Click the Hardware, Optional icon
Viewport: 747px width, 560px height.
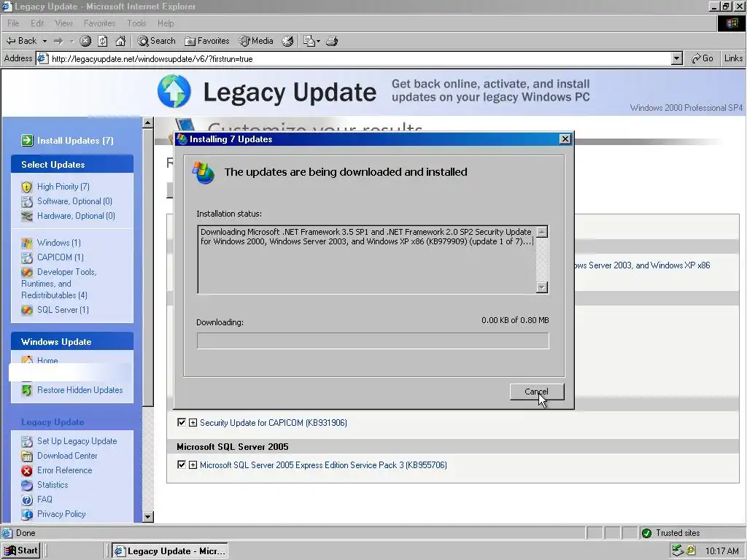coord(27,216)
